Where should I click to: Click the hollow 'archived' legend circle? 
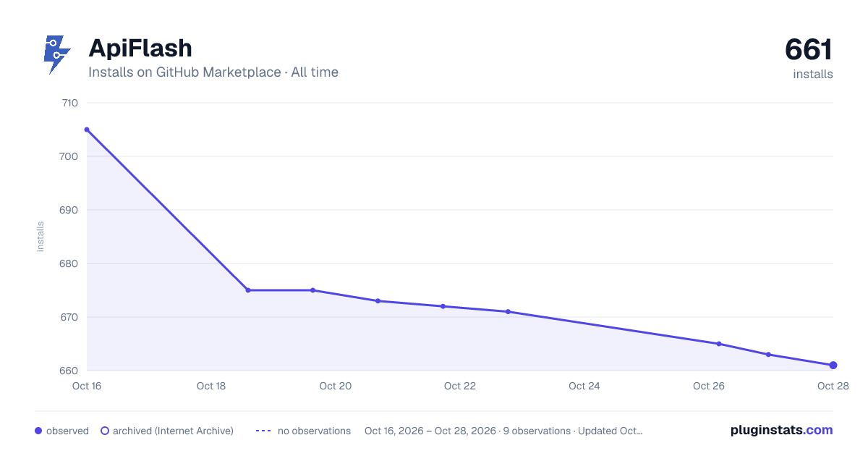tap(105, 431)
